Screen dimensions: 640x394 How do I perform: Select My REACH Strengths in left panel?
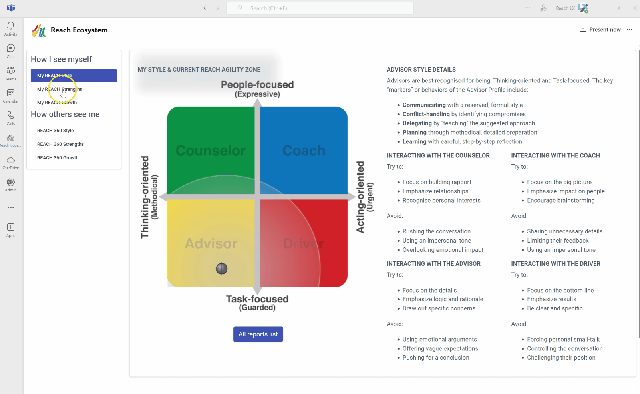tap(60, 89)
